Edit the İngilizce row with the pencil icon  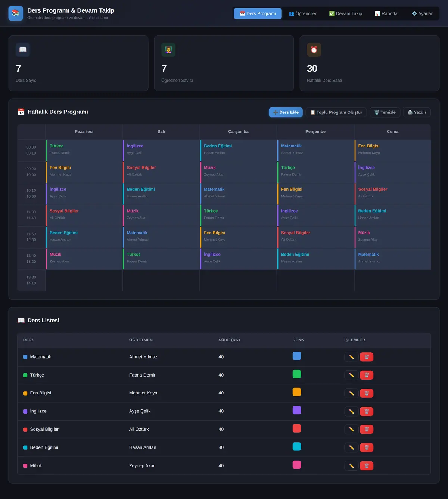tap(351, 411)
